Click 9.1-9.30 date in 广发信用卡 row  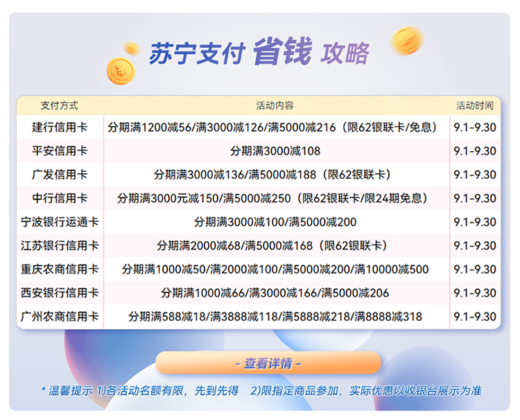click(474, 175)
